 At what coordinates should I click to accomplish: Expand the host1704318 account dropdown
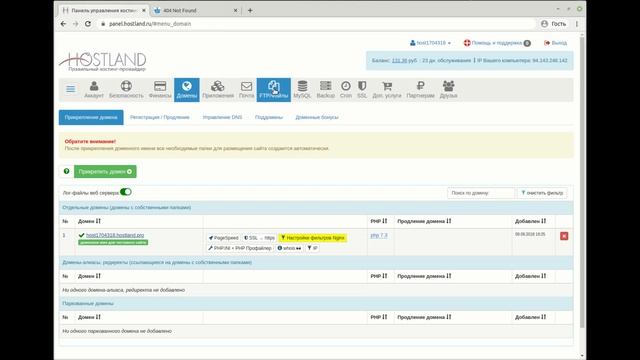[430, 43]
